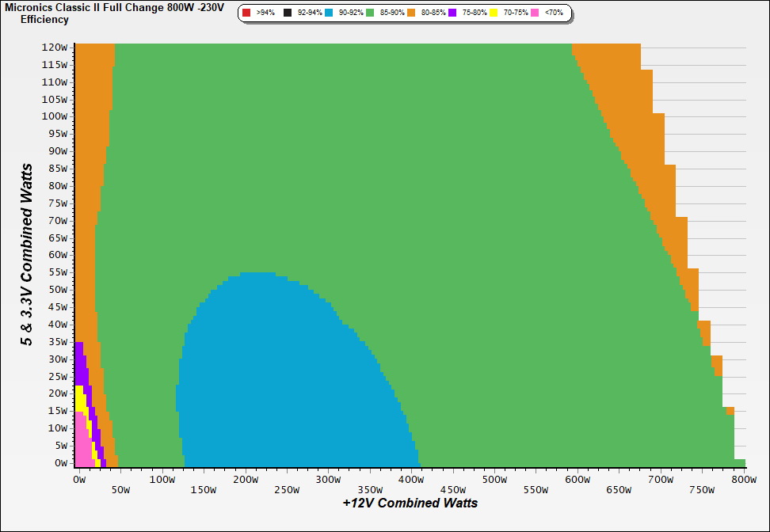The image size is (770, 532).
Task: Click the black 92-94% legend swatch
Action: (x=288, y=13)
